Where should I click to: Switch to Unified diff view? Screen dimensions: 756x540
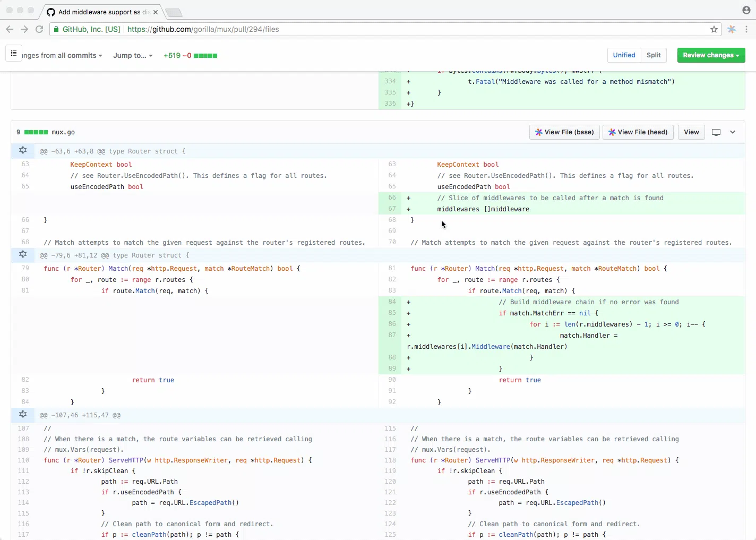click(624, 55)
